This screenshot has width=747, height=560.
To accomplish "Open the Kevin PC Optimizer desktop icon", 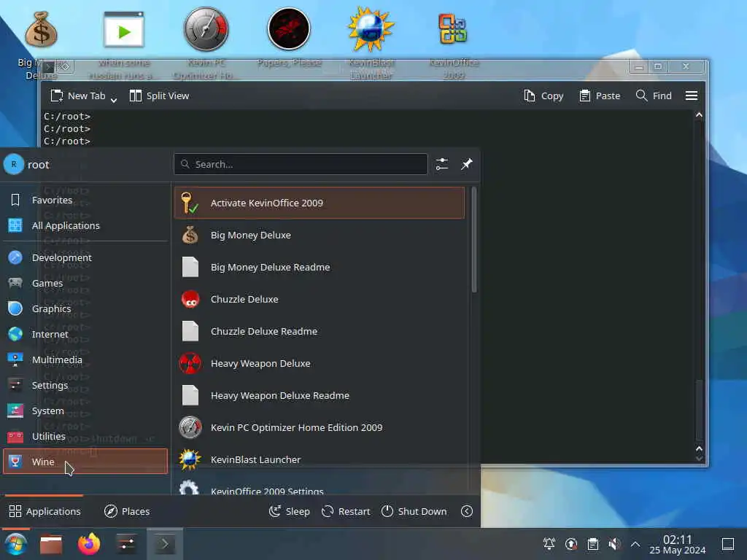I will coord(206,29).
